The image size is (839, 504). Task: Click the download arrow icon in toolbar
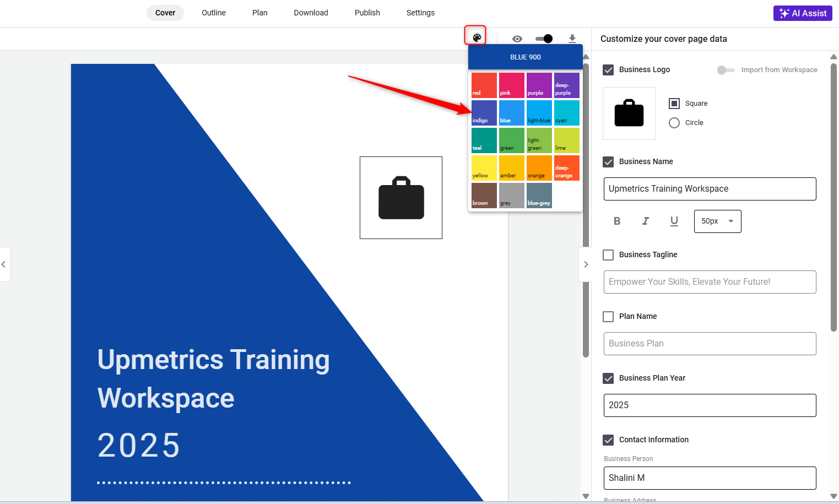pos(572,39)
